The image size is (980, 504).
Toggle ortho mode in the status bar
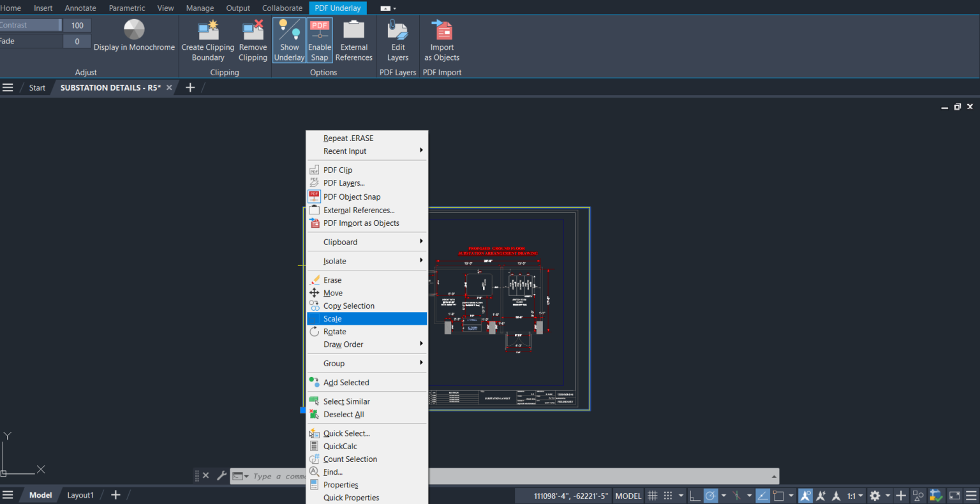click(x=695, y=496)
